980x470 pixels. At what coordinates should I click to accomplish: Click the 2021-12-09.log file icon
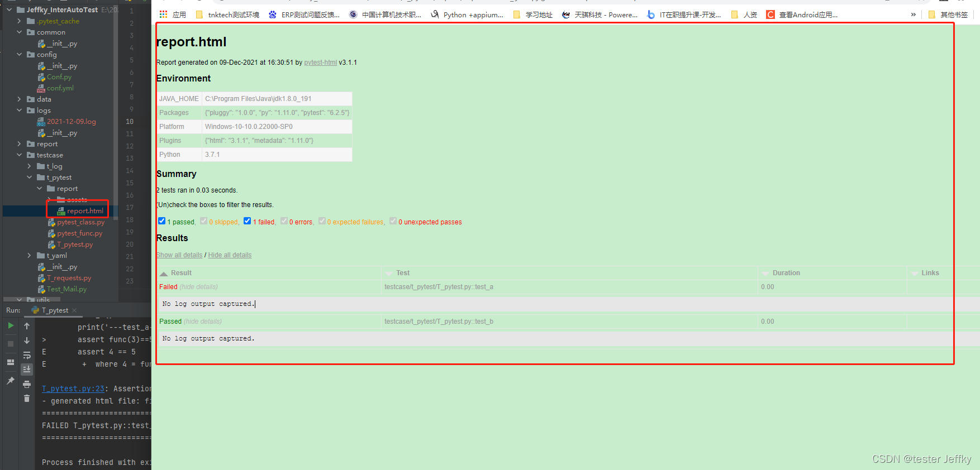click(x=41, y=122)
